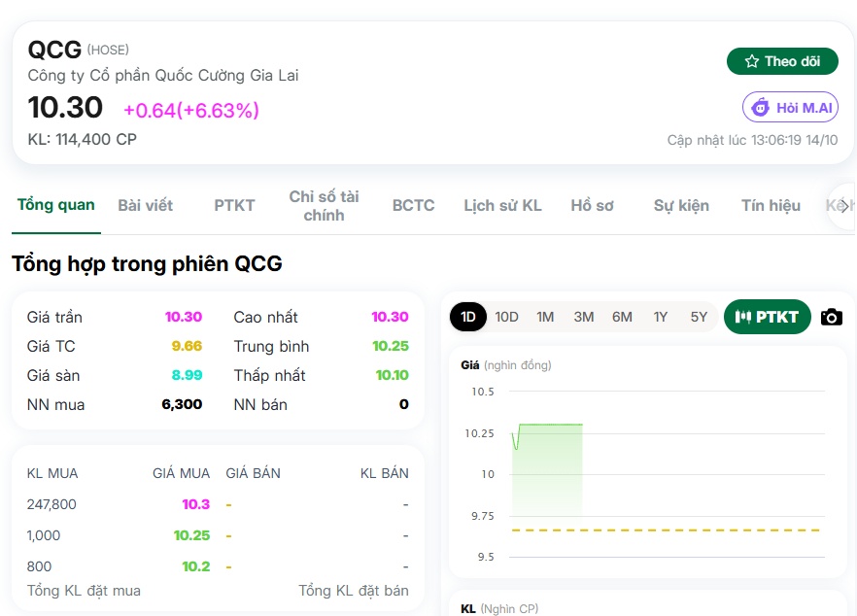The width and height of the screenshot is (857, 616).
Task: Click the candlestick icon on PTKT button
Action: coord(742,317)
